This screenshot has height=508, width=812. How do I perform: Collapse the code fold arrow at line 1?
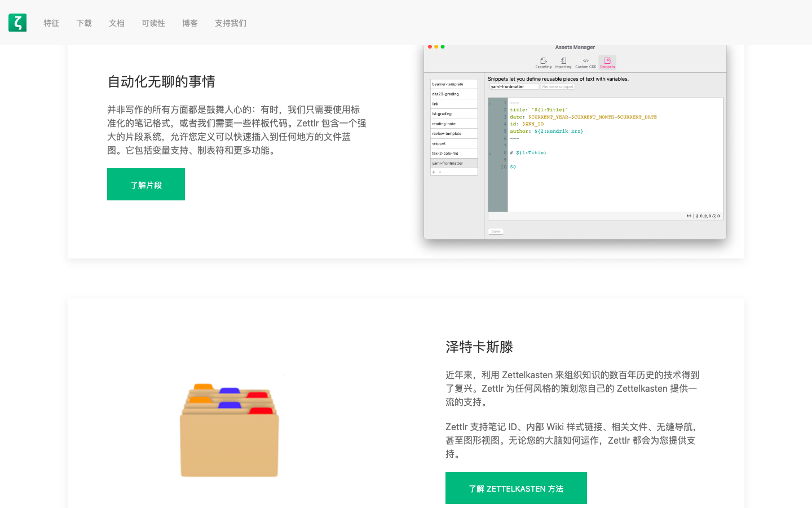(x=490, y=103)
